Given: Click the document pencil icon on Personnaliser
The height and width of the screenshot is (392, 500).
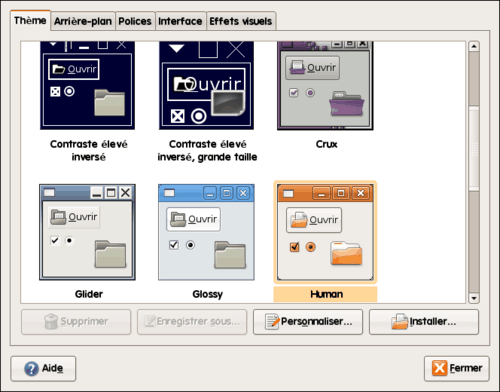Looking at the screenshot, I should point(272,322).
